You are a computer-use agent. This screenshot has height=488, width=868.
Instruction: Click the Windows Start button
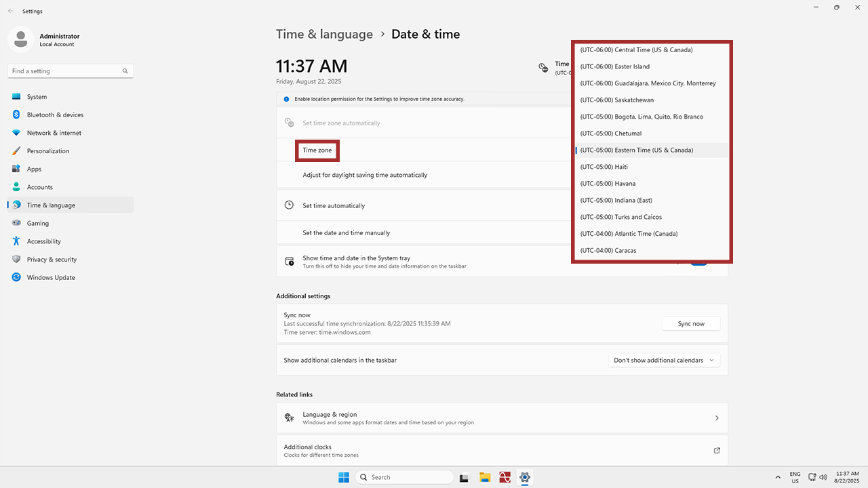coord(344,477)
